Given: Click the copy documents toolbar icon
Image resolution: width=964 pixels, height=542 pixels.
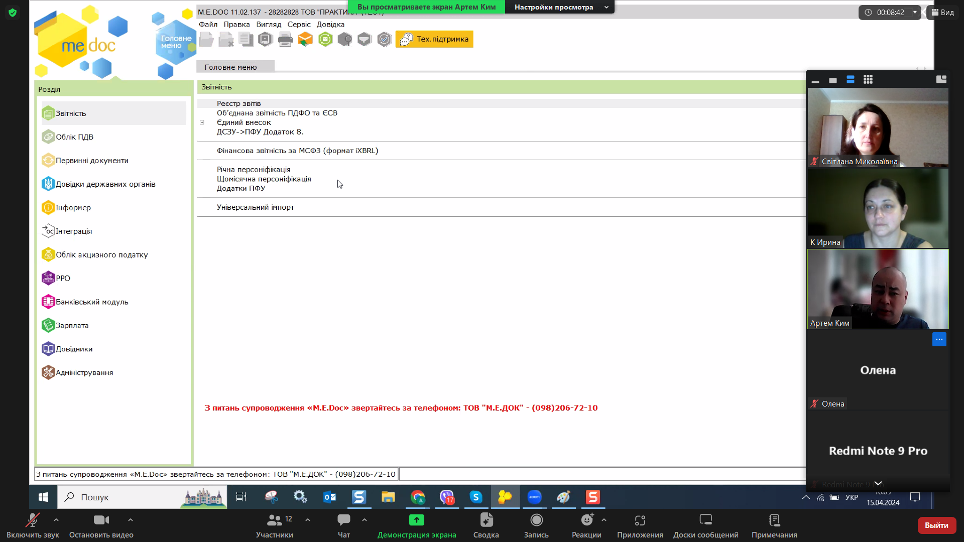Looking at the screenshot, I should [246, 39].
